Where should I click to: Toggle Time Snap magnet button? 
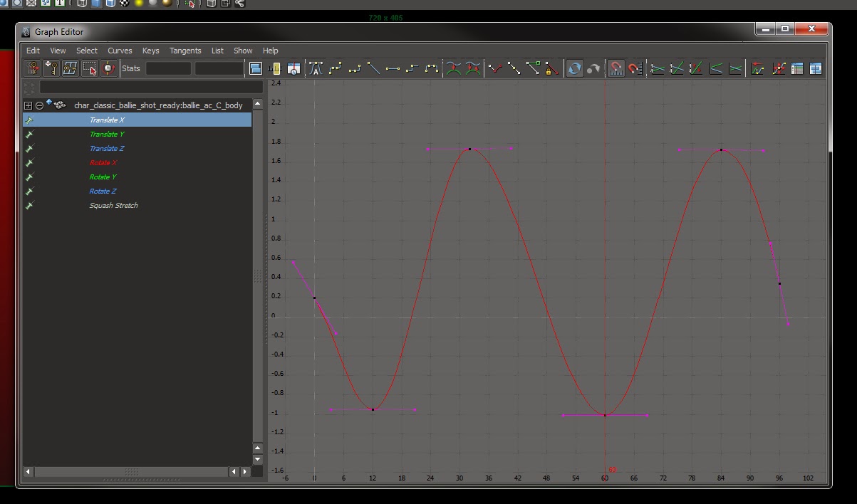coord(616,68)
